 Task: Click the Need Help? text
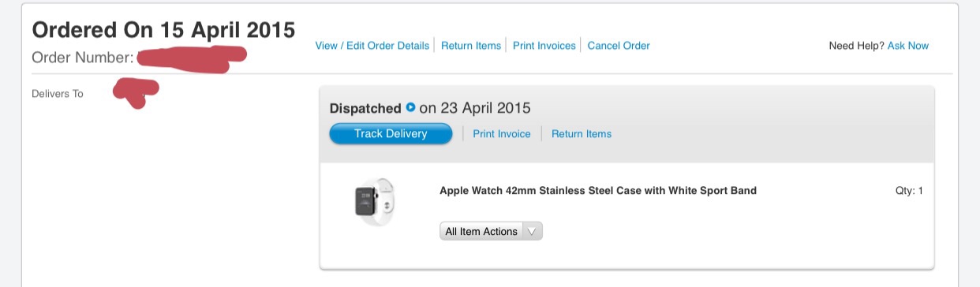pos(856,46)
